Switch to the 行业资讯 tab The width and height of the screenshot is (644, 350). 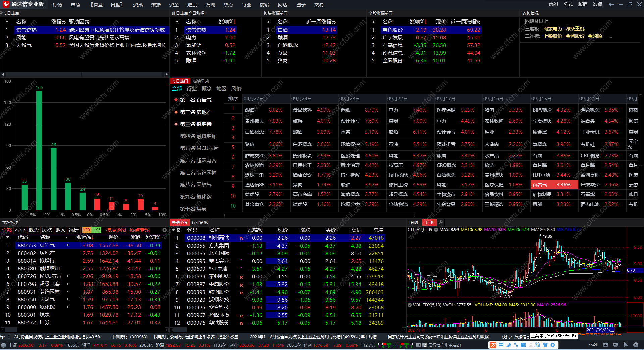coord(200,222)
